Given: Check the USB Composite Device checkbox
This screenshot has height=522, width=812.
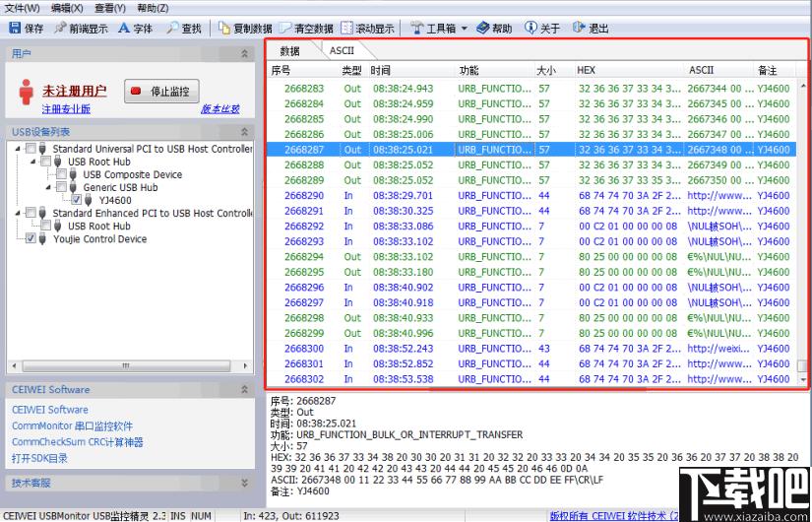Looking at the screenshot, I should click(62, 174).
